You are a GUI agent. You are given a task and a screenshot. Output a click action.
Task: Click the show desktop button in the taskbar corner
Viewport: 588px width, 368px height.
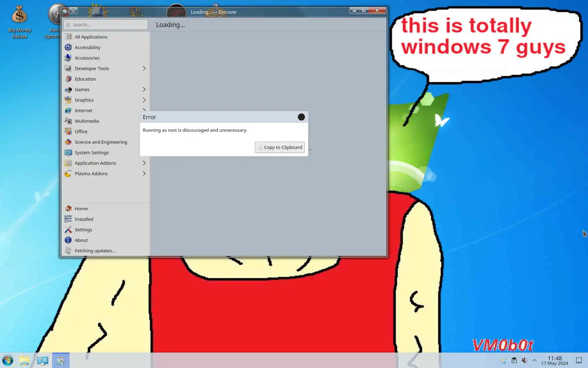579,360
